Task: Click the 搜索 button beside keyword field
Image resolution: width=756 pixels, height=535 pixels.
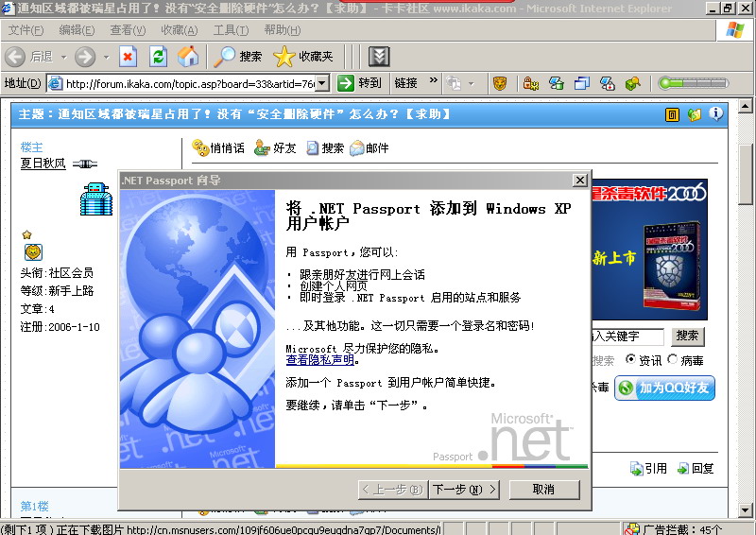Action: click(688, 336)
